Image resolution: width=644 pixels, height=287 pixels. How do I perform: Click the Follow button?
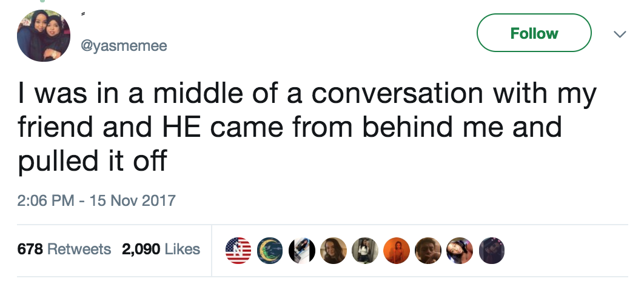pos(534,33)
